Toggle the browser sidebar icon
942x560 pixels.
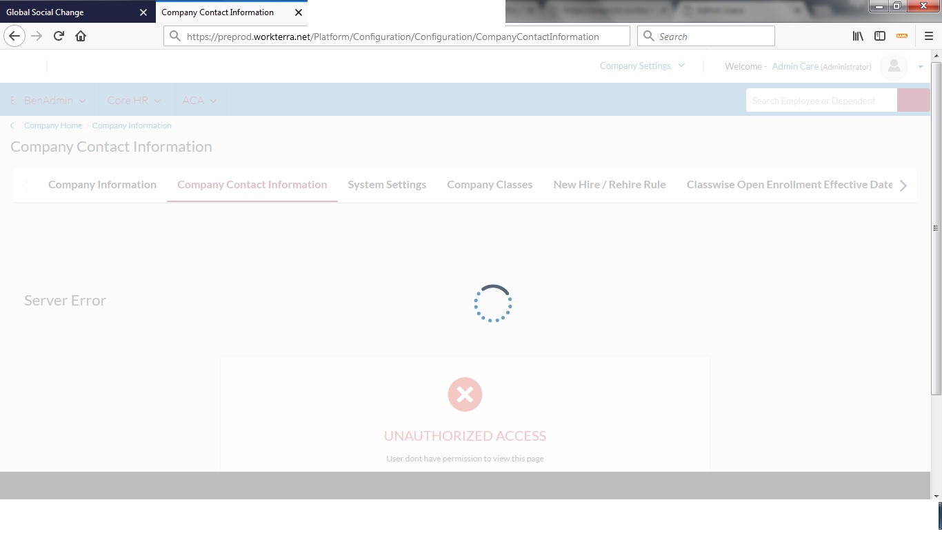click(x=880, y=36)
